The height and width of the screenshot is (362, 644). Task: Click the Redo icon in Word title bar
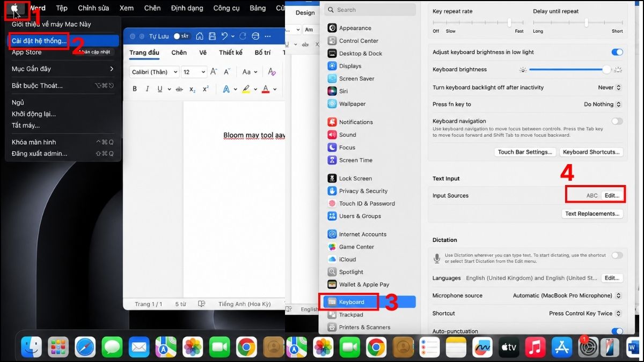(x=243, y=36)
